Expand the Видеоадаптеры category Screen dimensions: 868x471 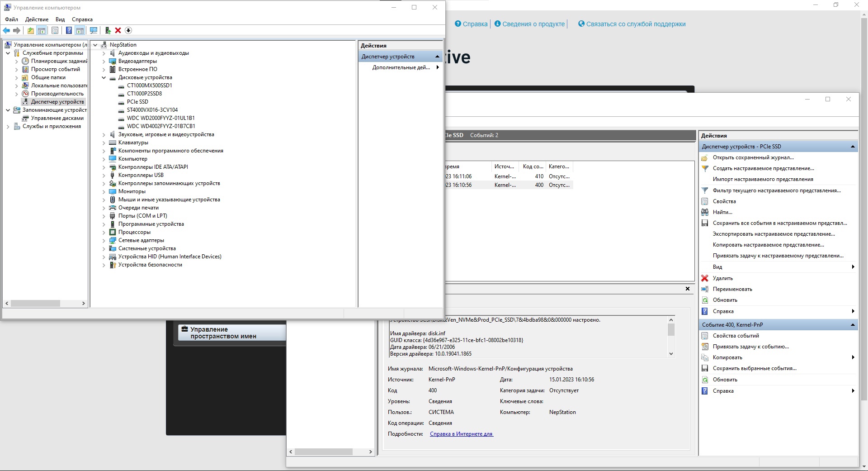pos(104,62)
